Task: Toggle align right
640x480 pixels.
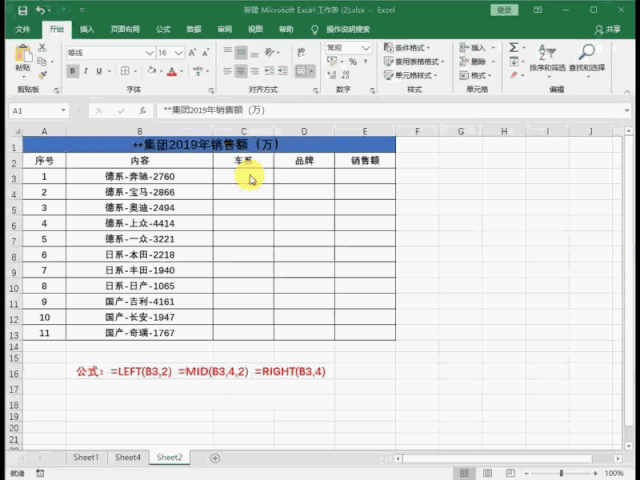Action: (254, 71)
